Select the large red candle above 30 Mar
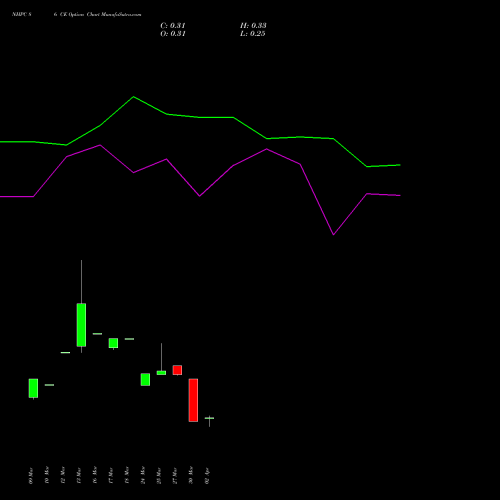Image resolution: width=500 pixels, height=500 pixels. (x=193, y=400)
